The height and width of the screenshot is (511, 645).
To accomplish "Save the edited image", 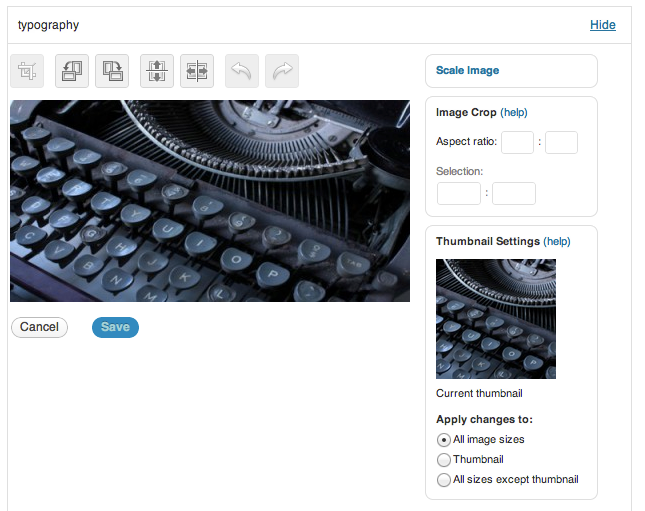I will pyautogui.click(x=115, y=327).
